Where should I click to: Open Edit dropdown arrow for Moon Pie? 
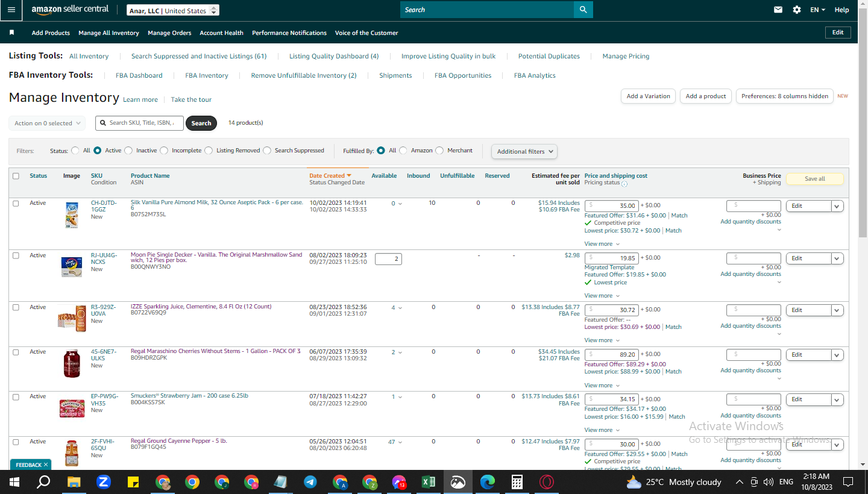coord(837,258)
